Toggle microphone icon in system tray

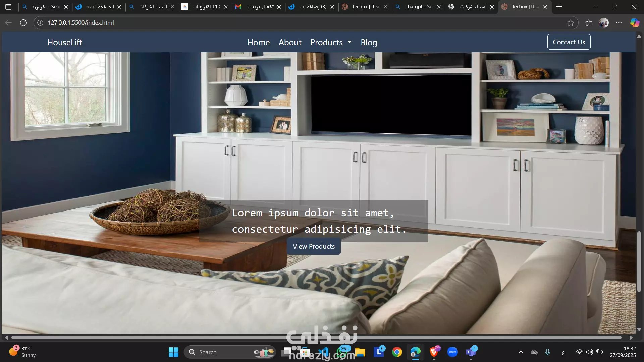click(547, 352)
